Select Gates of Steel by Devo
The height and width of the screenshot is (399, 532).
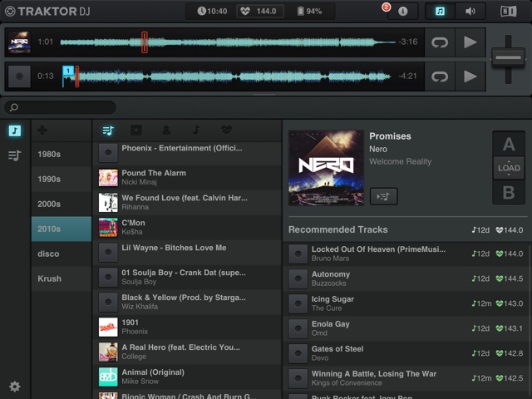[406, 353]
